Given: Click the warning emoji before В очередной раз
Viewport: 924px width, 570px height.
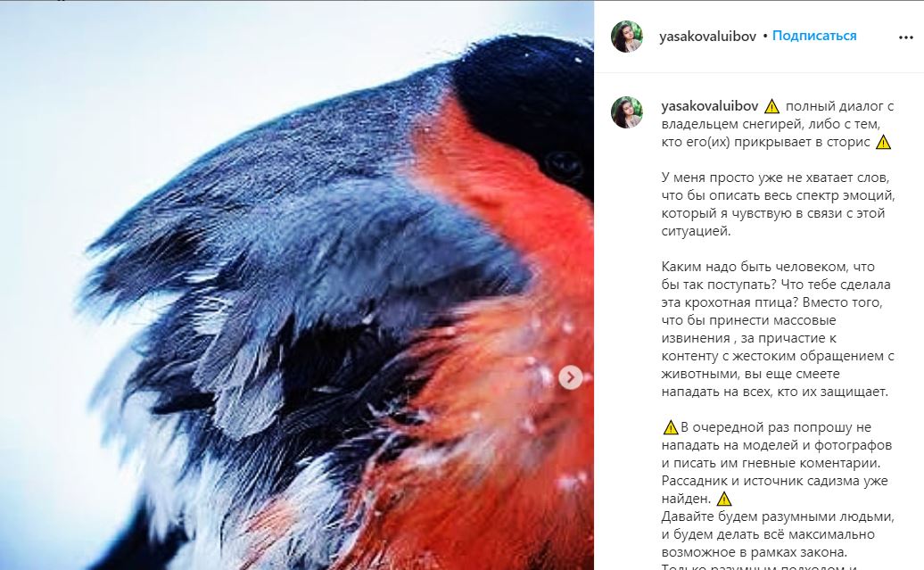Looking at the screenshot, I should (x=671, y=427).
